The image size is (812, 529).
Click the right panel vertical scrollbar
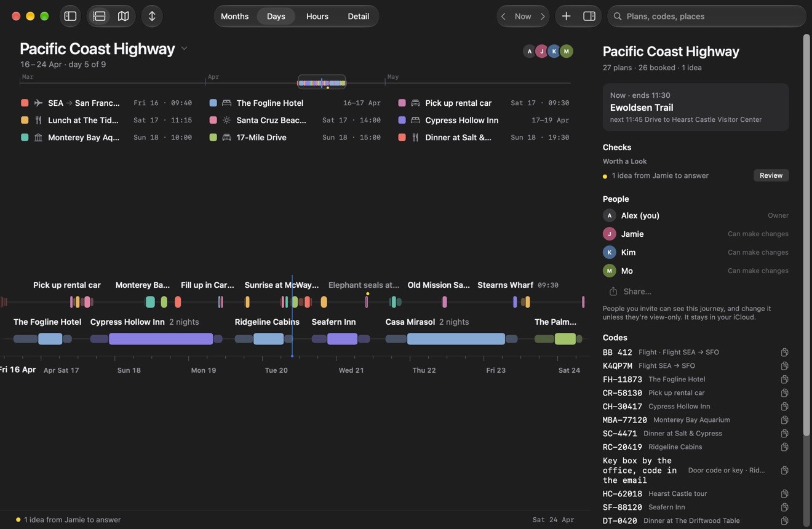806,234
